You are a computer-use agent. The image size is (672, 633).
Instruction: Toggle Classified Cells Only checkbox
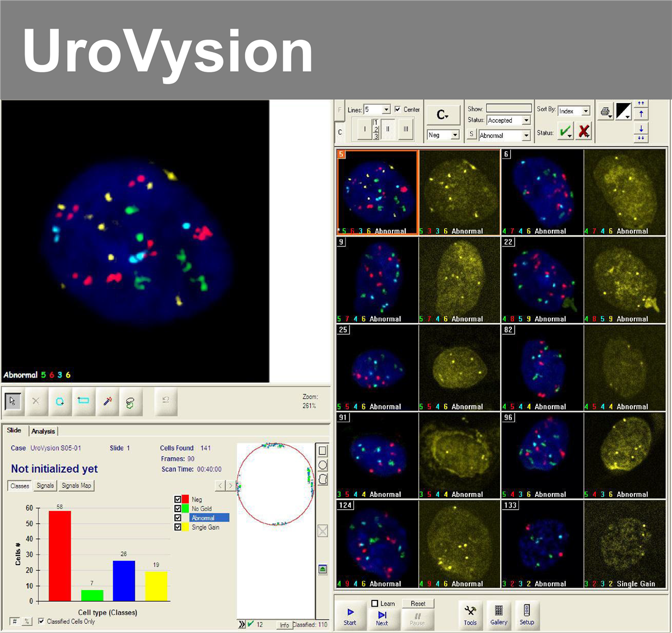(x=41, y=621)
